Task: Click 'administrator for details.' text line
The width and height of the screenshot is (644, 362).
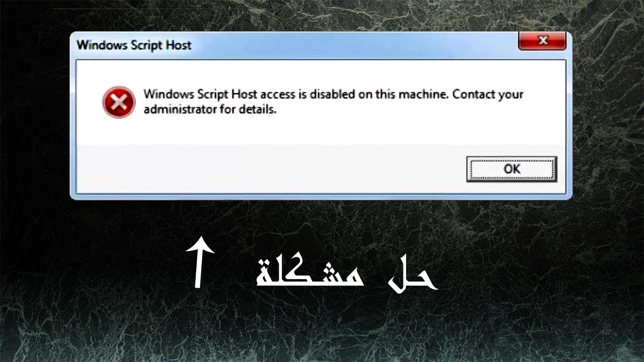Action: 210,109
